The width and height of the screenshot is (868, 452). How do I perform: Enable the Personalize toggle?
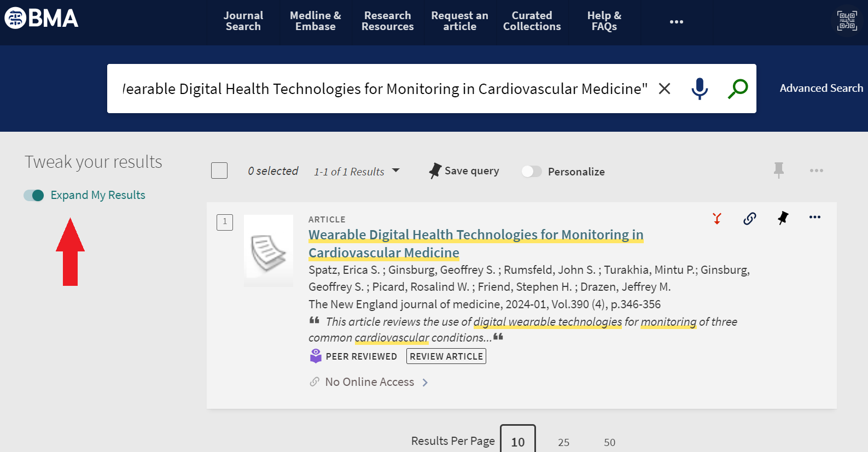click(531, 172)
